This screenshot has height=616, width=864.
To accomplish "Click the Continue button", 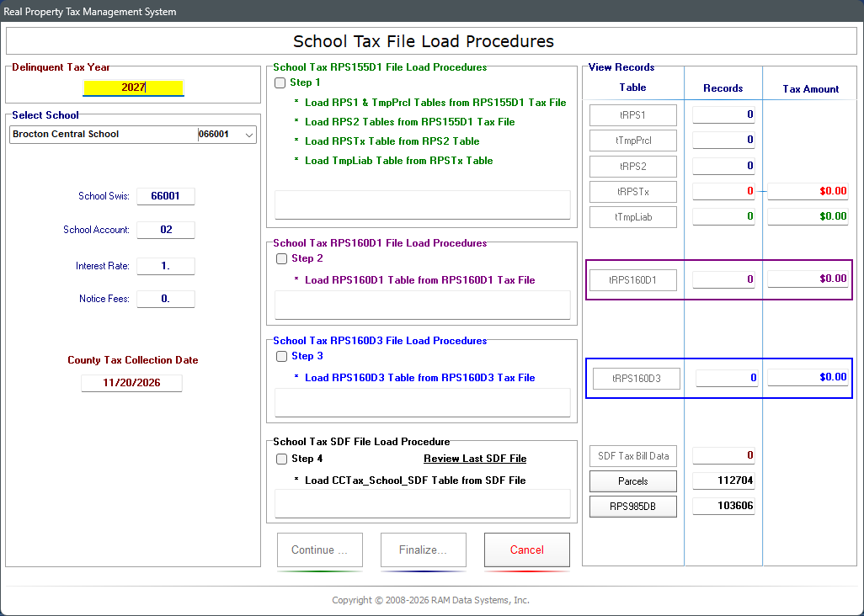I will pyautogui.click(x=320, y=550).
